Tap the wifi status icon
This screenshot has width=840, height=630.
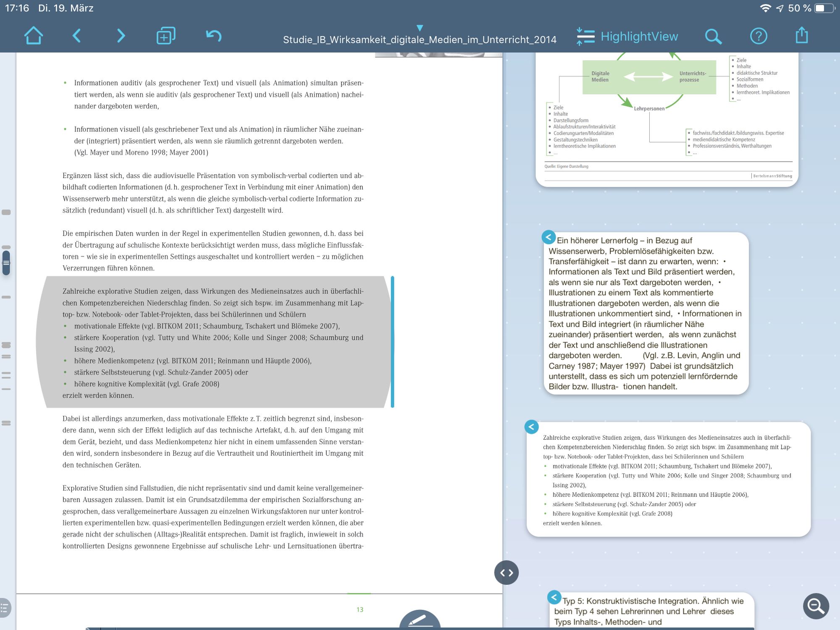tap(765, 8)
